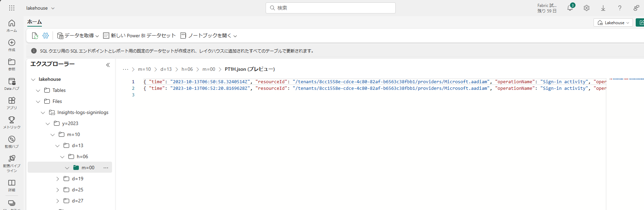Screen dimensions: 644x210
Task: Collapse the d=13 folder chevron
Action: click(57, 146)
